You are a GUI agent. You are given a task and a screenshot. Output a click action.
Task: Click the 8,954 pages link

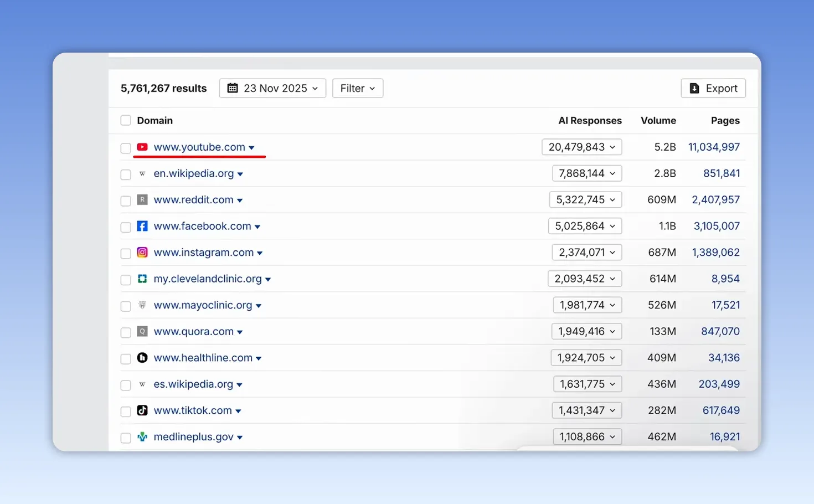(x=725, y=279)
